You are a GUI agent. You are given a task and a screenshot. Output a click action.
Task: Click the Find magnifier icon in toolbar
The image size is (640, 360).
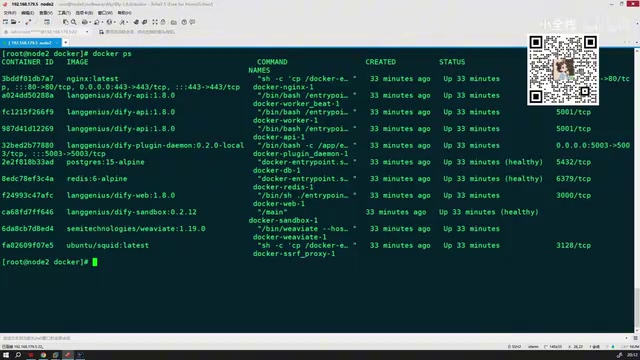pos(74,22)
